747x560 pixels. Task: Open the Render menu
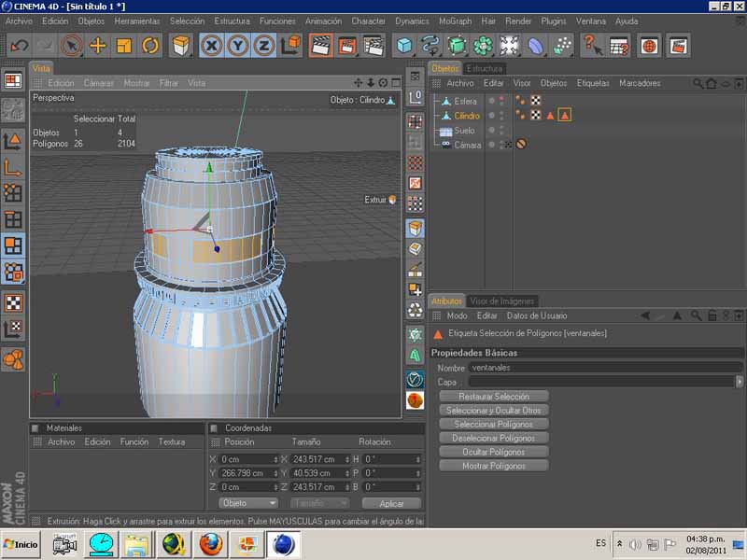pyautogui.click(x=518, y=21)
